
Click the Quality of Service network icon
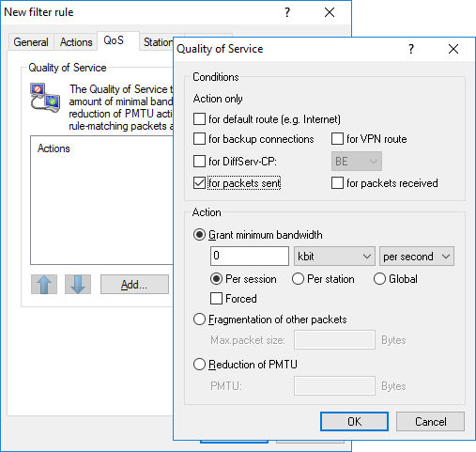coord(45,98)
